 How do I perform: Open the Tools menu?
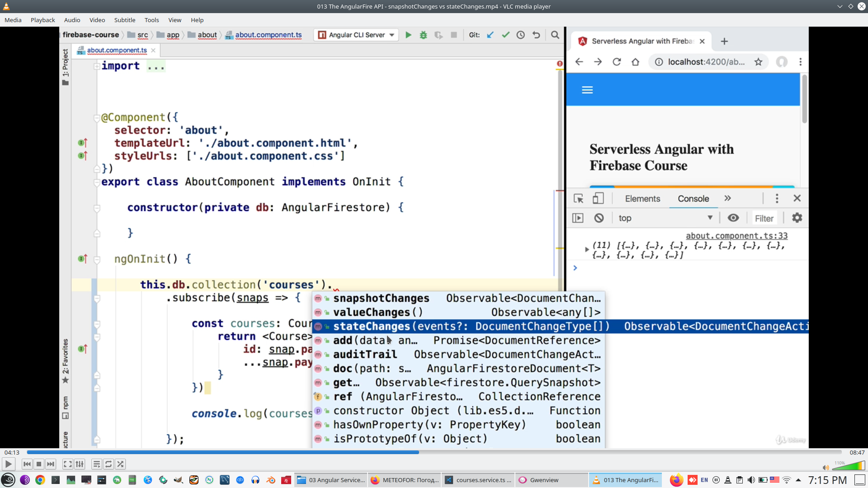(x=151, y=20)
